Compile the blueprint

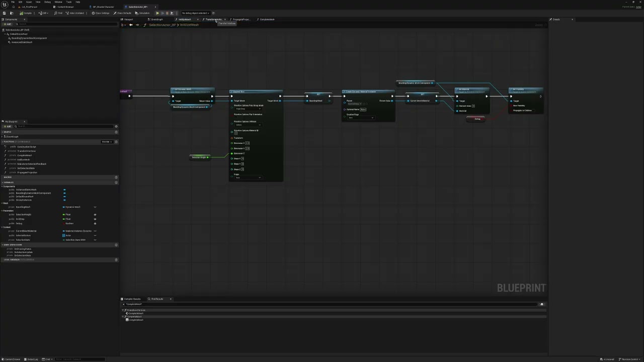[x=26, y=13]
